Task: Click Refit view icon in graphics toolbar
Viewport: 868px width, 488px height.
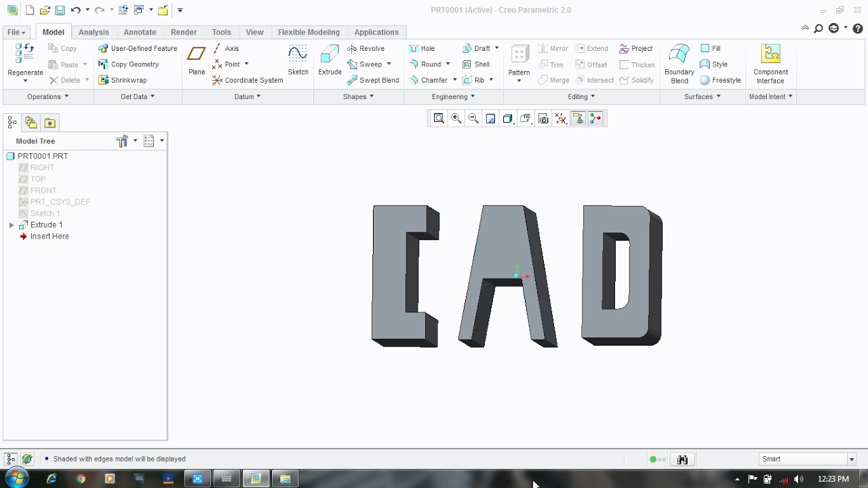Action: click(439, 119)
